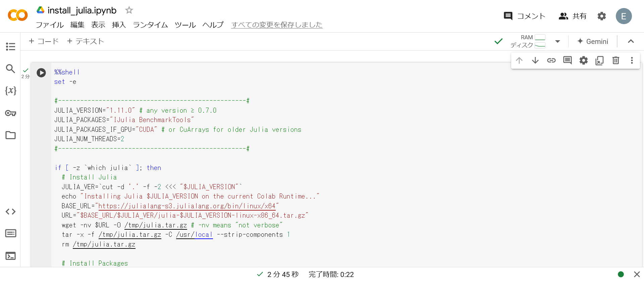The width and height of the screenshot is (644, 281).
Task: Move cell down with arrow icon
Action: pos(535,60)
